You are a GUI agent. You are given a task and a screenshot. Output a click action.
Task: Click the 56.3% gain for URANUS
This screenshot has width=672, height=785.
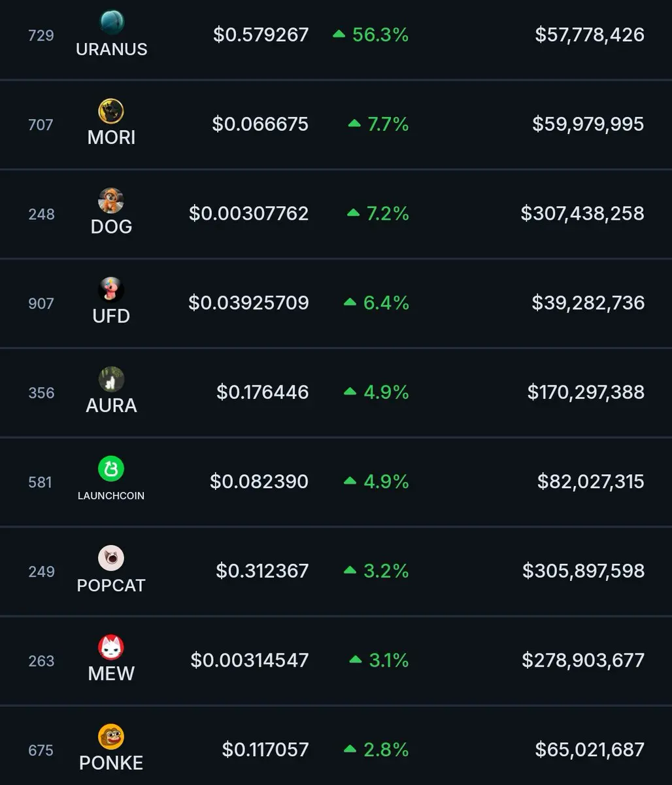coord(380,35)
